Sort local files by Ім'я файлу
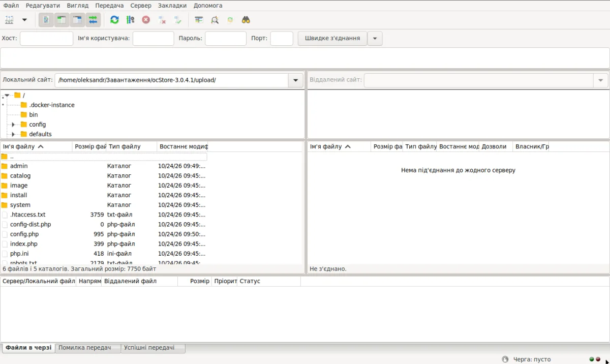Image resolution: width=610 pixels, height=364 pixels. 36,146
